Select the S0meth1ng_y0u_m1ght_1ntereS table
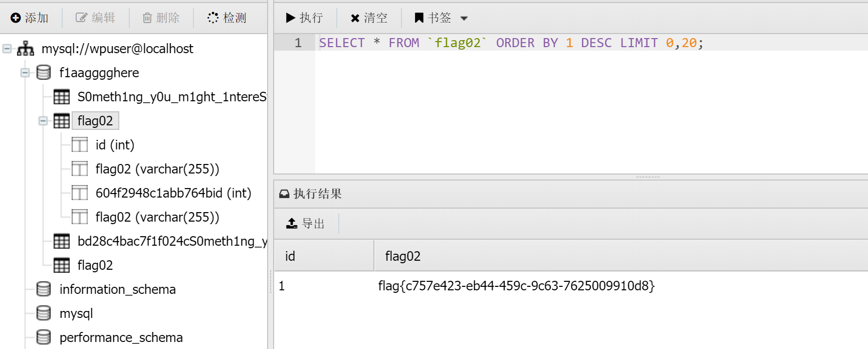The height and width of the screenshot is (349, 868). 172,97
